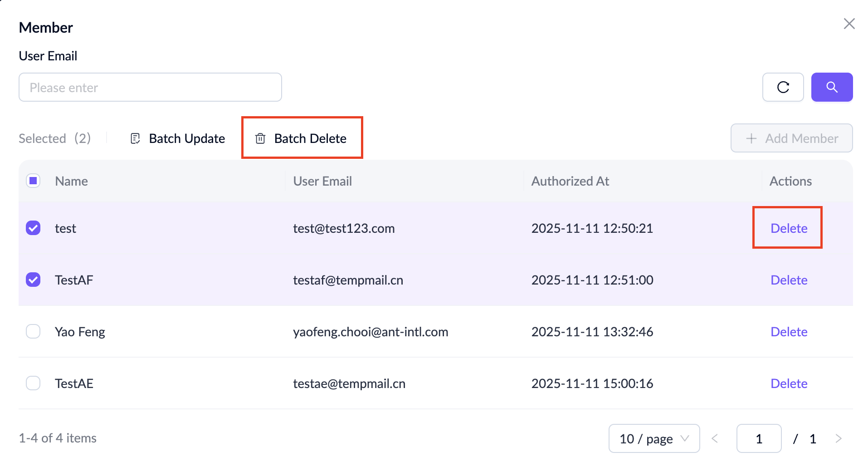Toggle the select-all header checkbox
The height and width of the screenshot is (462, 868).
point(33,181)
